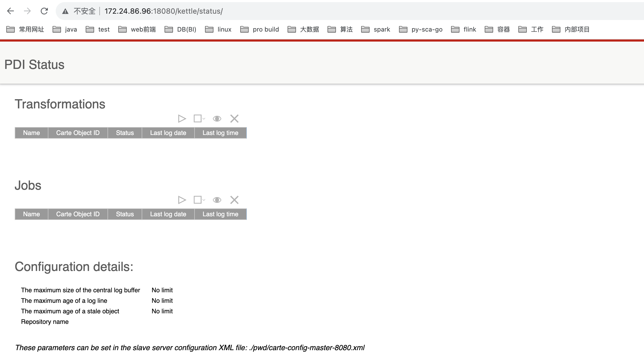Open the Transformations stop dropdown arrow
This screenshot has width=644, height=362.
pos(204,119)
